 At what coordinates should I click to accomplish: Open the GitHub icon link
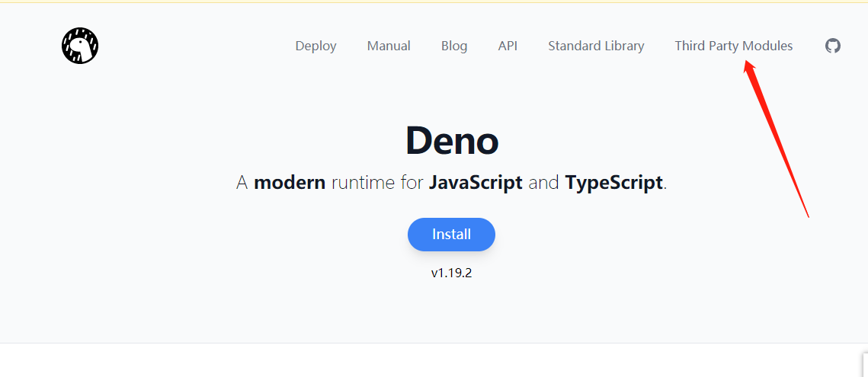[x=833, y=46]
